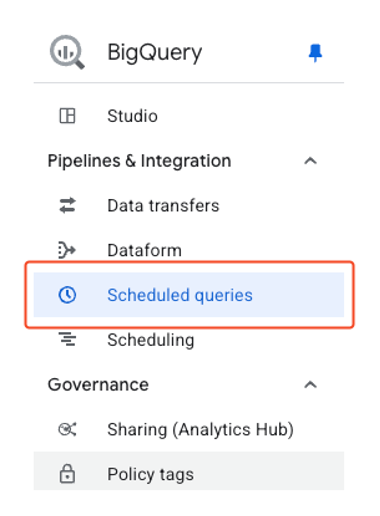
Task: Click the Scheduled queries clock icon
Action: (67, 295)
